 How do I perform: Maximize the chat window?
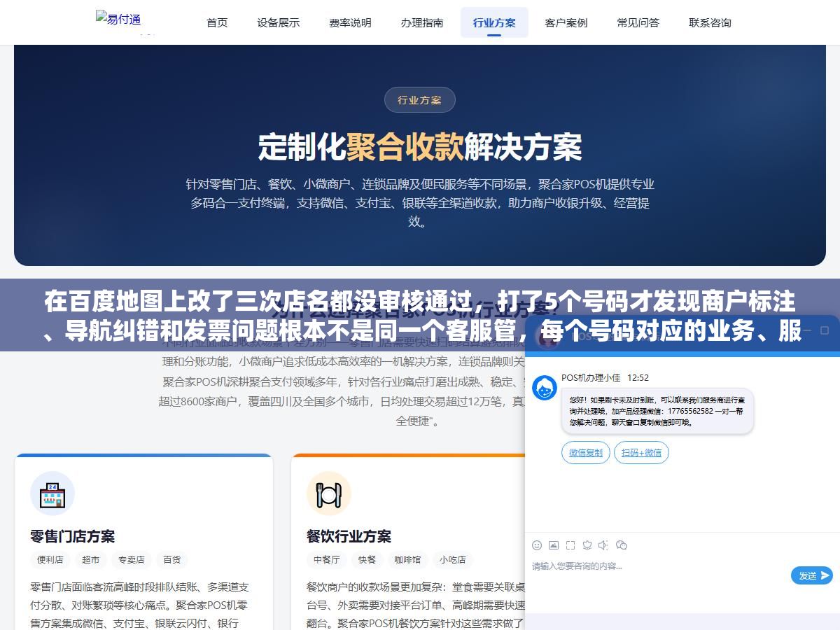[824, 330]
